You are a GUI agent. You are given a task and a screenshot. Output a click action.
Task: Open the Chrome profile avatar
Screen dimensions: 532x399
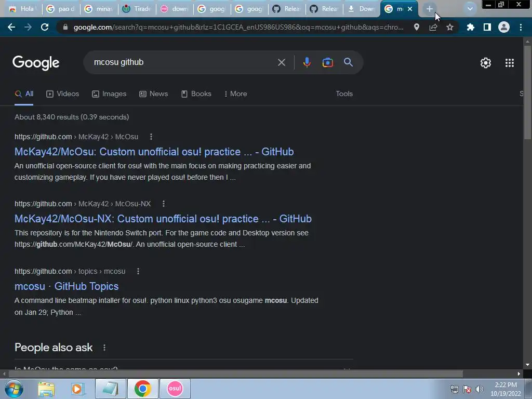click(x=504, y=27)
